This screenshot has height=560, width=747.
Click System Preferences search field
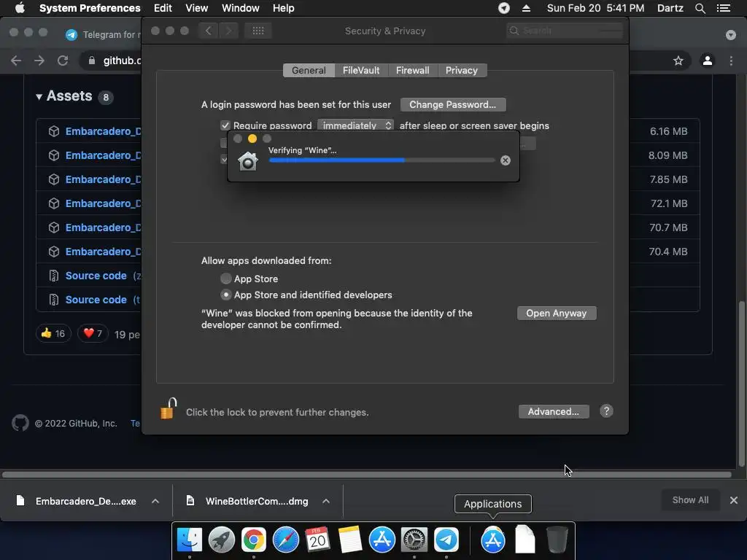pyautogui.click(x=565, y=31)
